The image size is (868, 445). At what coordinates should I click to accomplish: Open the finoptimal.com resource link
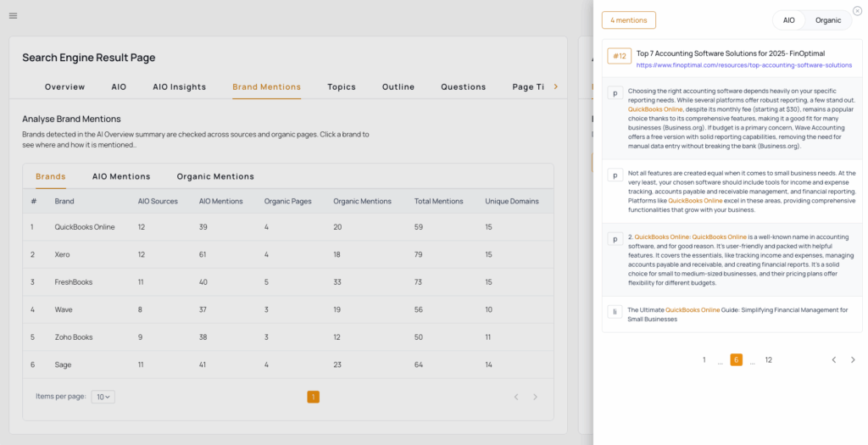point(744,65)
